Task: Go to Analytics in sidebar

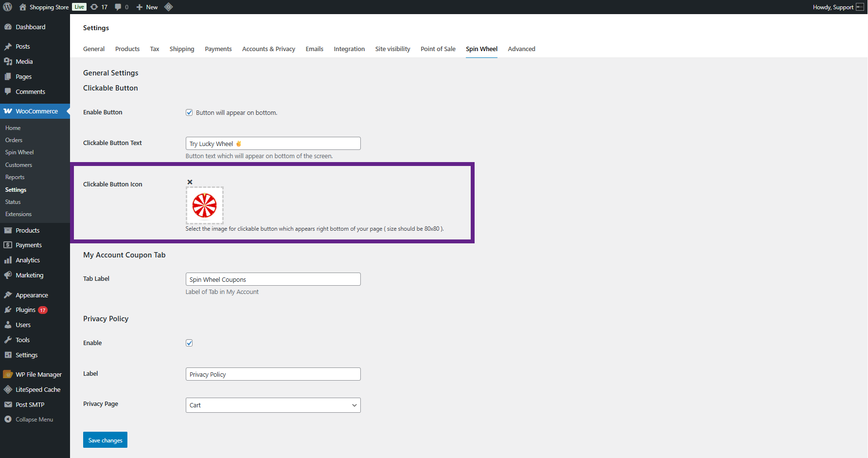Action: pos(28,260)
